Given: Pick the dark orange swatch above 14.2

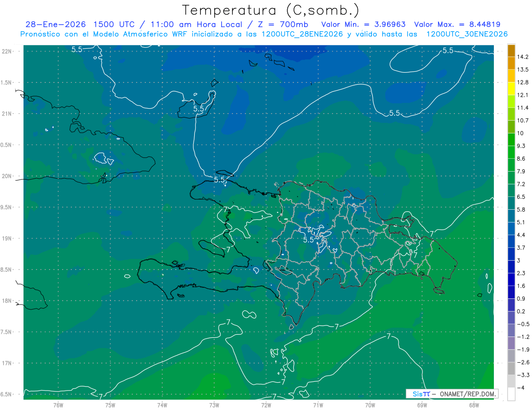Looking at the screenshot, I should coord(511,51).
